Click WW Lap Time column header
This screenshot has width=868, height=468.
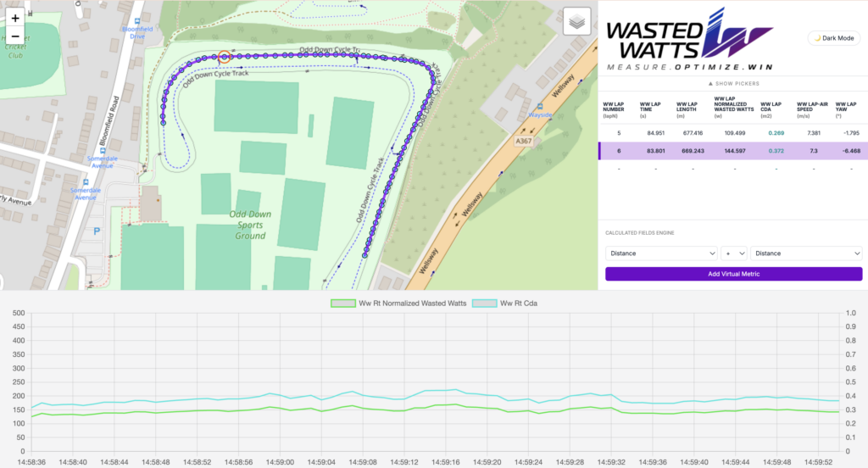[650, 109]
